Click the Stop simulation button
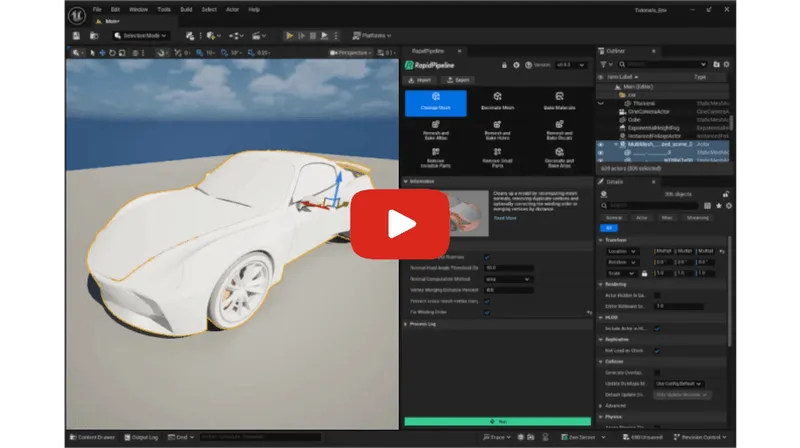The width and height of the screenshot is (800, 448). [313, 36]
